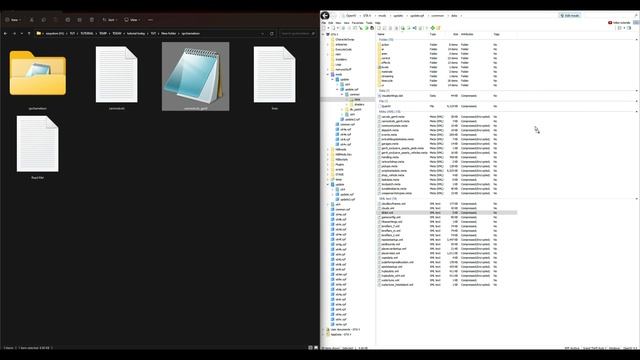The width and height of the screenshot is (640, 360).
Task: Collapse the Folders group in OpenIV file list
Action: click(637, 40)
